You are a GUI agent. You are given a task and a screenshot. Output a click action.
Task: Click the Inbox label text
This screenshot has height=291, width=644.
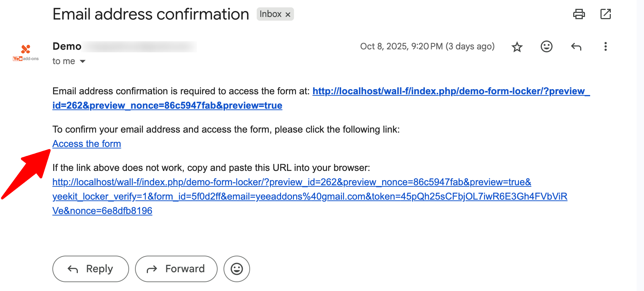click(x=270, y=14)
